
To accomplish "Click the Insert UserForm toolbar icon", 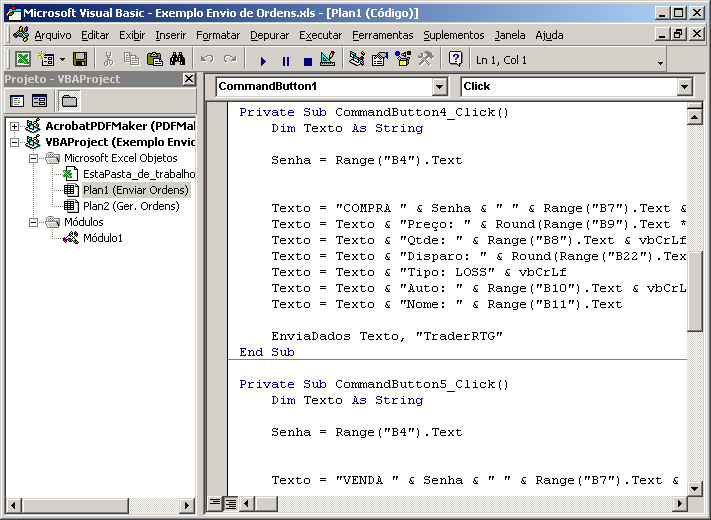I will click(x=46, y=59).
